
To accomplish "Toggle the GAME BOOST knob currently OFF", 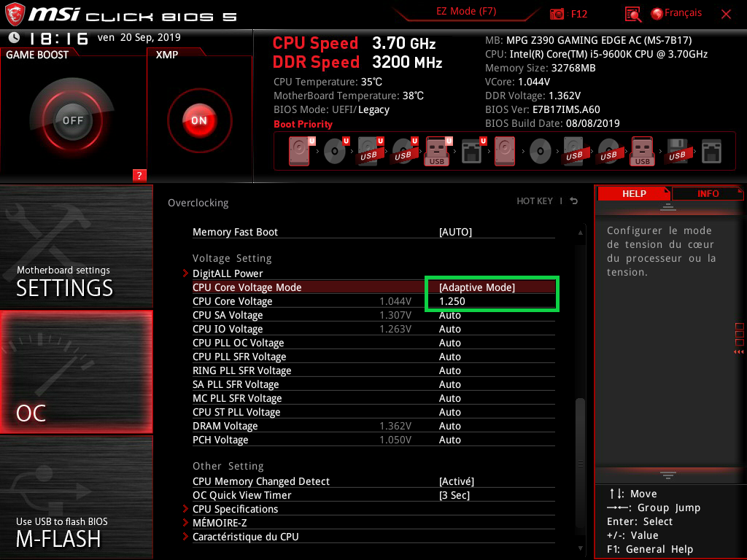I will click(x=73, y=120).
